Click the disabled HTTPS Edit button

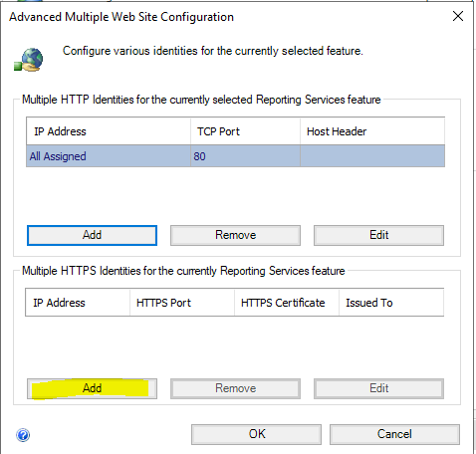(378, 388)
